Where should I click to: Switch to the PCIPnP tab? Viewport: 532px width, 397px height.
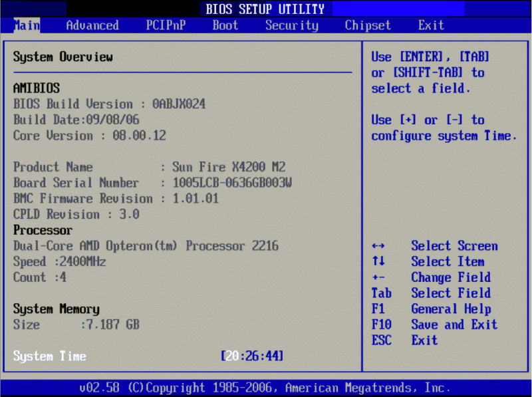166,25
